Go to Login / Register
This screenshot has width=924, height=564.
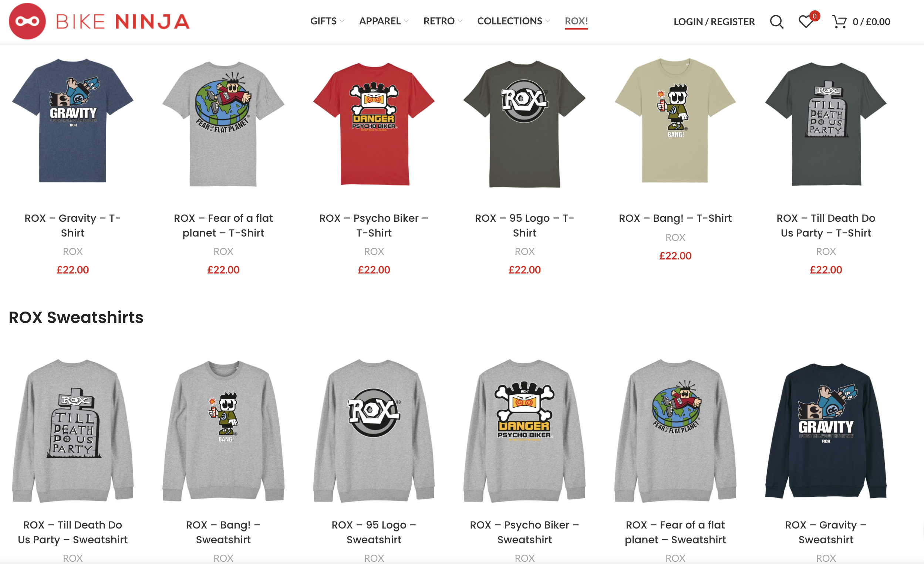(714, 22)
